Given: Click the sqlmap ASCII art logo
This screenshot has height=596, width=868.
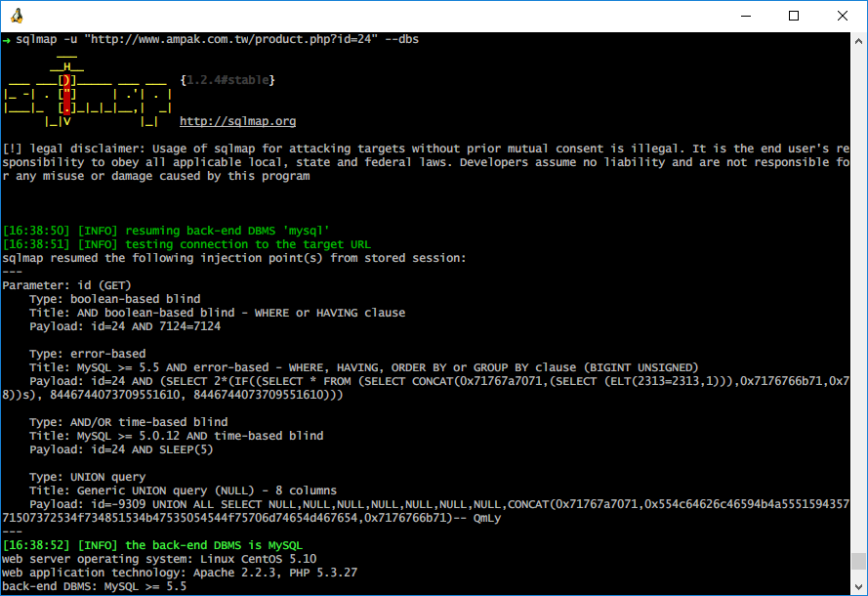Looking at the screenshot, I should pyautogui.click(x=88, y=91).
